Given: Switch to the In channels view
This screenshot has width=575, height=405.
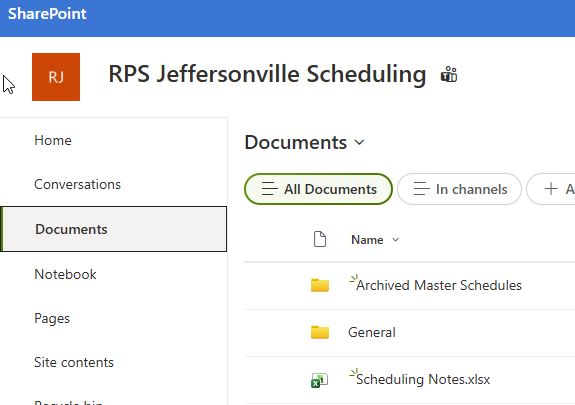Looking at the screenshot, I should (x=459, y=189).
